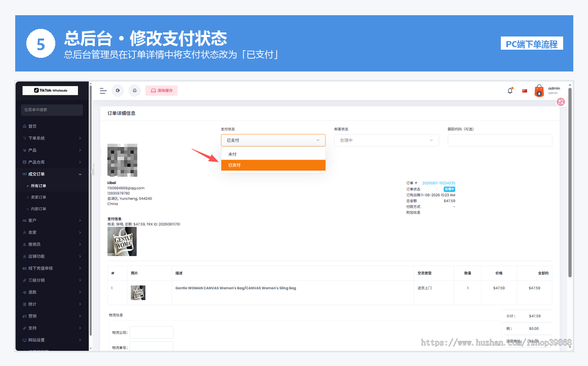
Task: Click the list icon beside 下单系统
Action: (24, 138)
